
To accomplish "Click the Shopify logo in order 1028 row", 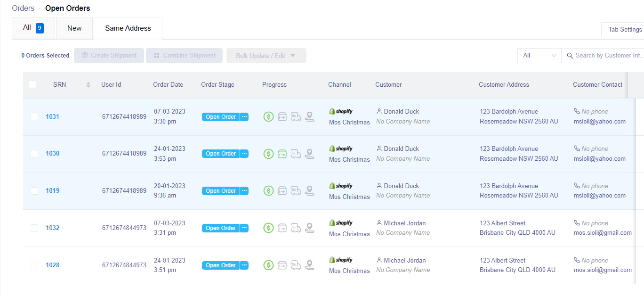I will click(341, 260).
